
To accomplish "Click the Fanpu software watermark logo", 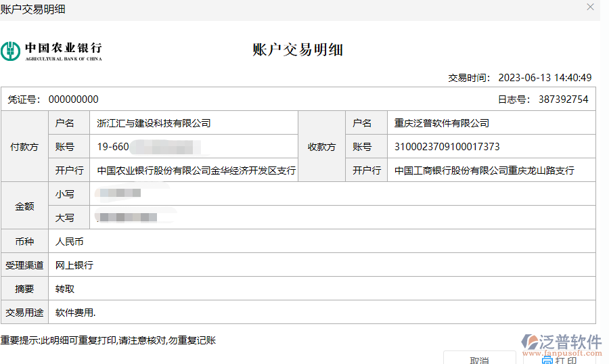I will pos(529,342).
